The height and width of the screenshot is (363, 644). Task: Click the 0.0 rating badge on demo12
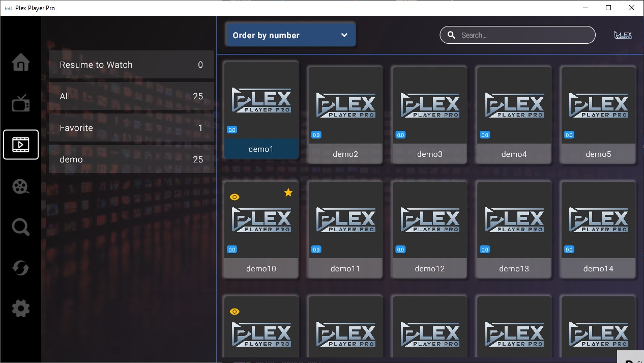[400, 249]
